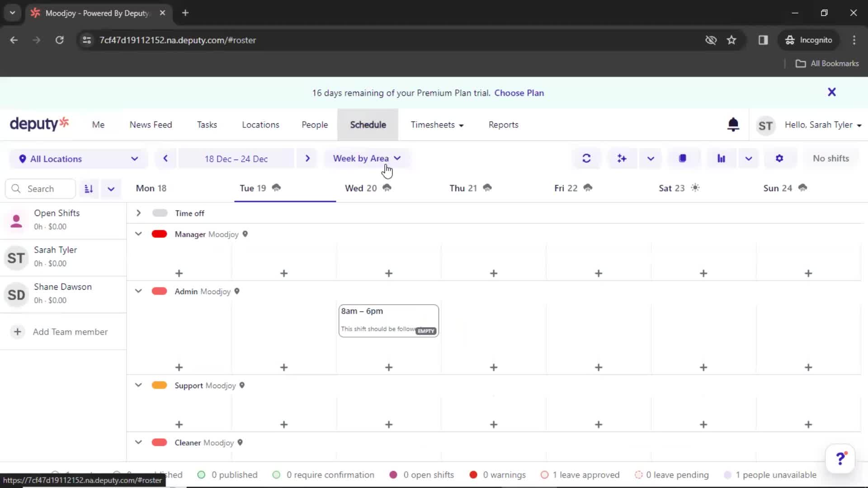Close the trial banner
Viewport: 868px width, 488px height.
coord(832,92)
